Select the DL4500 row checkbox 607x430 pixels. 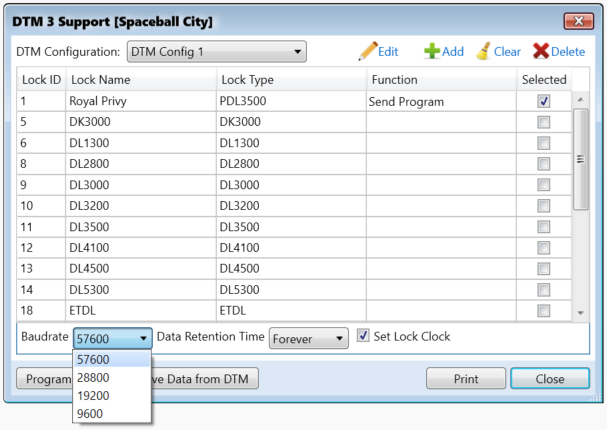pyautogui.click(x=543, y=269)
